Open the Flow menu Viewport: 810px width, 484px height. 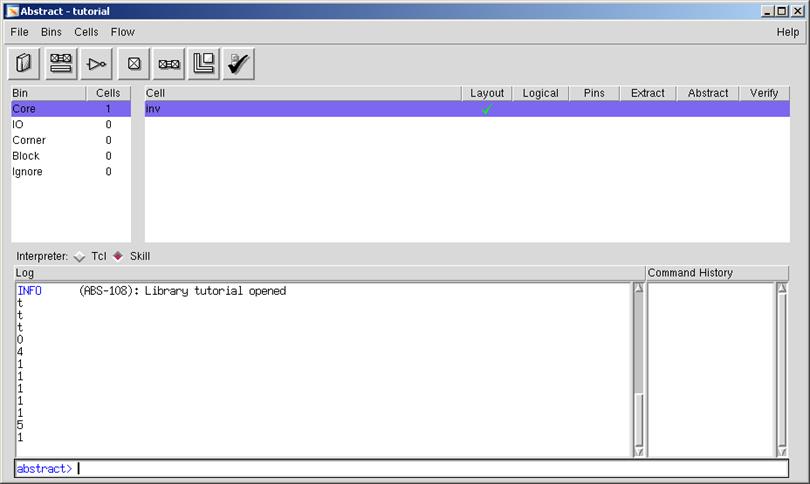pos(122,32)
